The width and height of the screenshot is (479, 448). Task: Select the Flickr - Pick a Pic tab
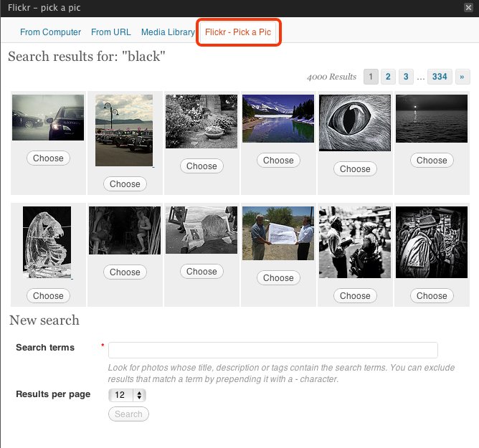tap(238, 32)
